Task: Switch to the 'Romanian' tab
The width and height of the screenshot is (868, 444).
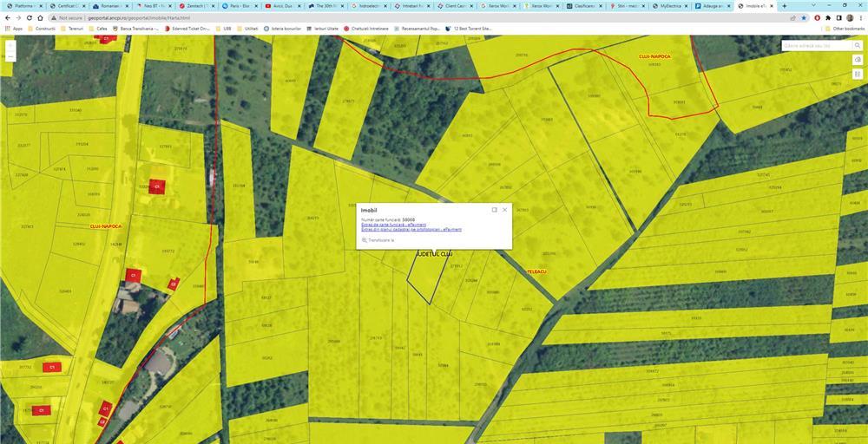Action: tap(109, 5)
